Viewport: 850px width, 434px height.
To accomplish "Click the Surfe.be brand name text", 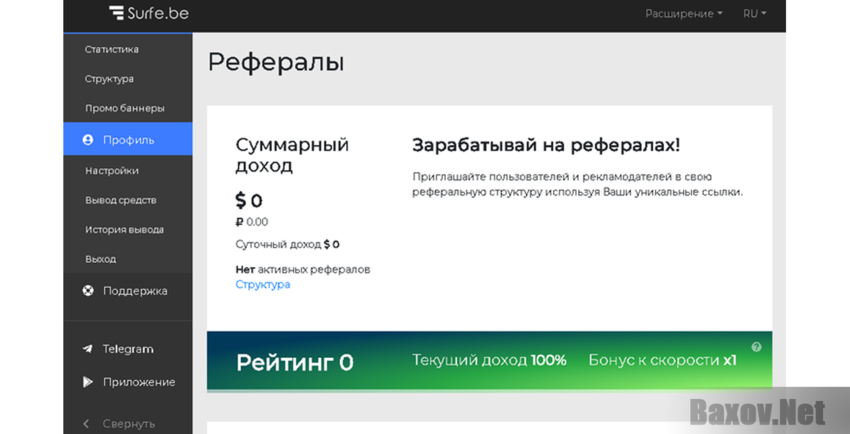I will (158, 13).
